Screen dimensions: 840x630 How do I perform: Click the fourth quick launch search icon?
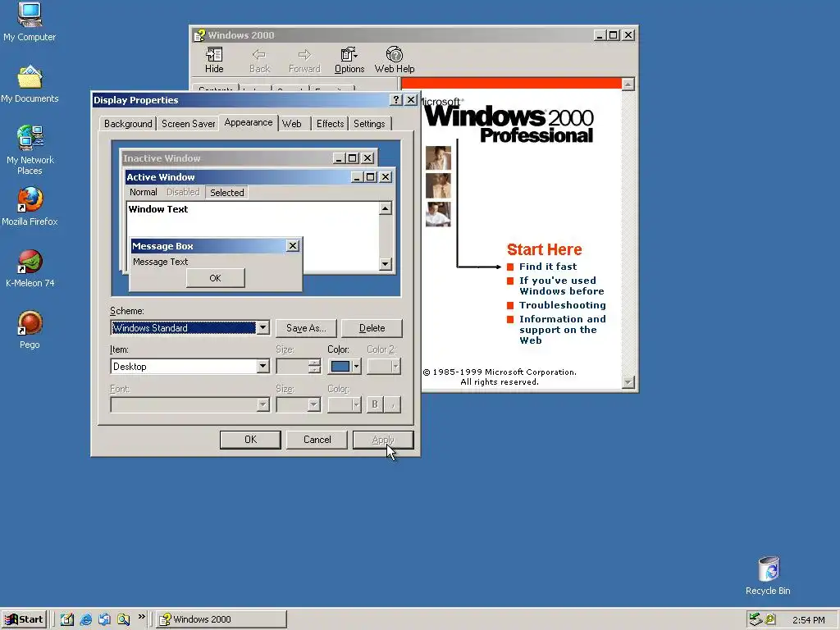coord(123,619)
